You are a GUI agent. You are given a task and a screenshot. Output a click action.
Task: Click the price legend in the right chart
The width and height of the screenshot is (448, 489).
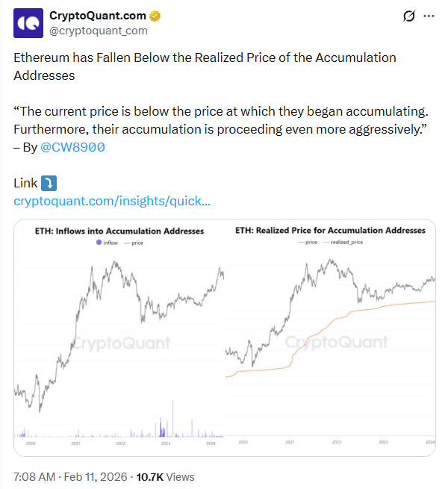tap(308, 243)
